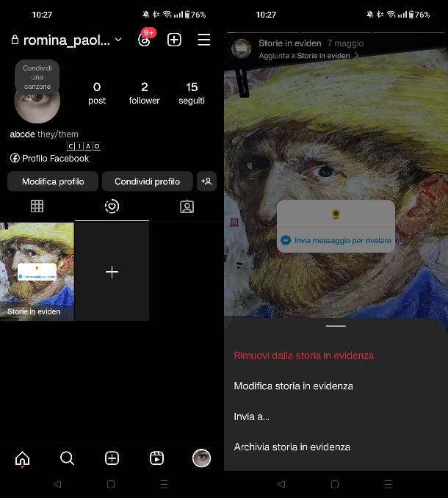Viewport: 448px width, 498px height.
Task: Select Archivia storia in evidenza
Action: (292, 447)
